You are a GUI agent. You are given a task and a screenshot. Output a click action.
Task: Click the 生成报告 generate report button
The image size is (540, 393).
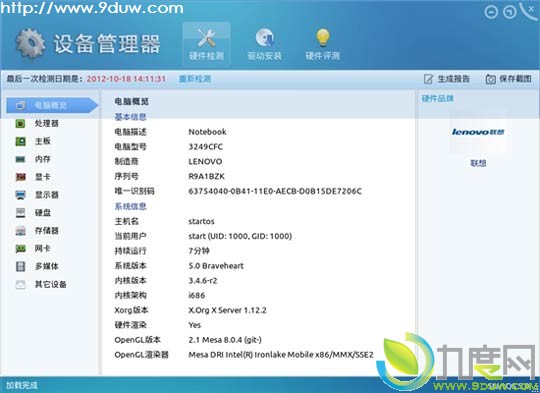pos(447,79)
